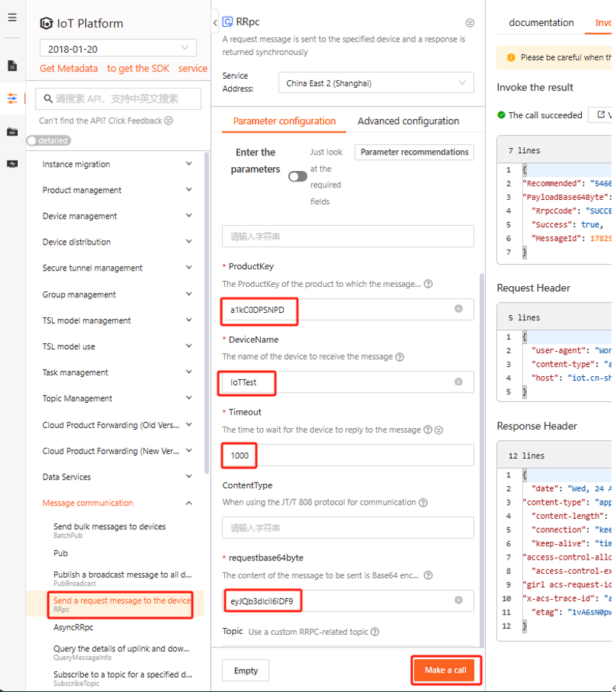Open the SDK folder icon in left rail

(12, 132)
